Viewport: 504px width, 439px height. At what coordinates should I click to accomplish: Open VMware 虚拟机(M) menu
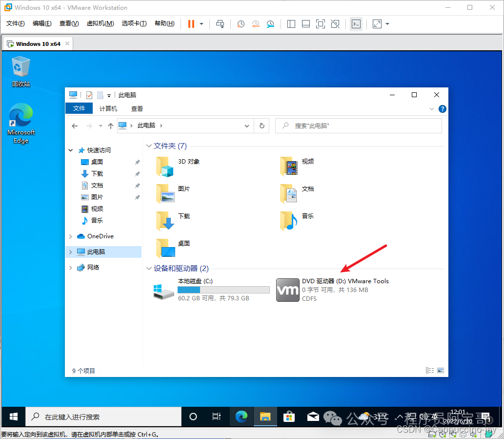click(x=101, y=23)
